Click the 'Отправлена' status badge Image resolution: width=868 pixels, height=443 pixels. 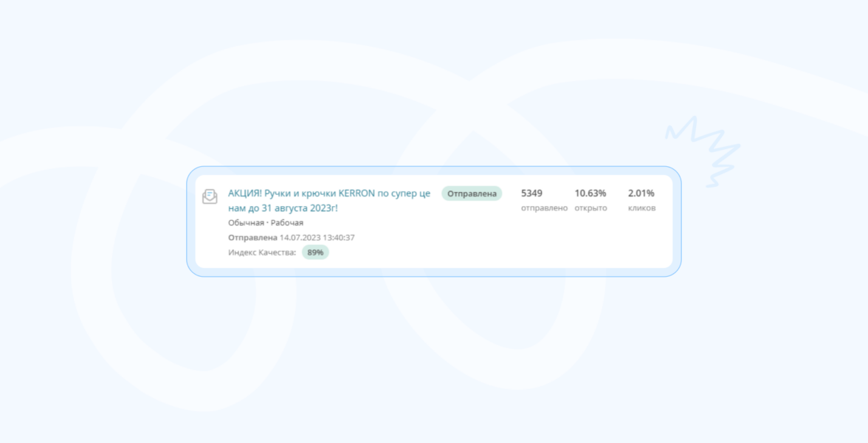472,193
